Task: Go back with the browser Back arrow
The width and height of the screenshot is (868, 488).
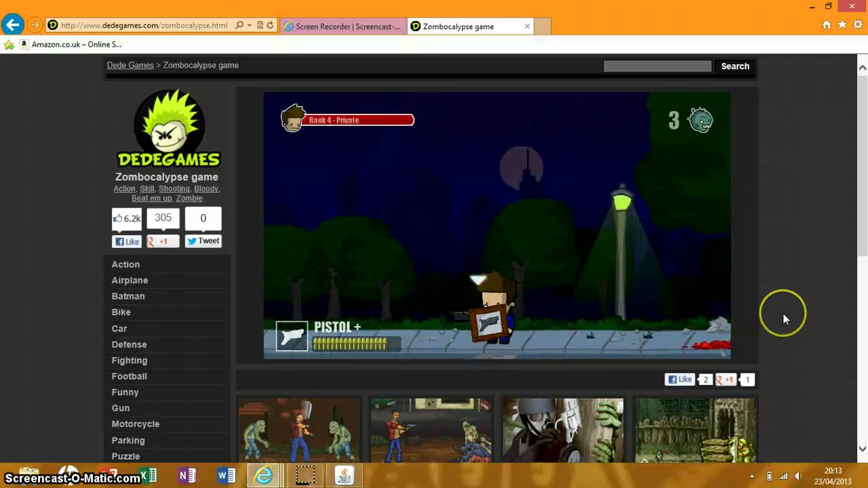Action: click(x=12, y=26)
